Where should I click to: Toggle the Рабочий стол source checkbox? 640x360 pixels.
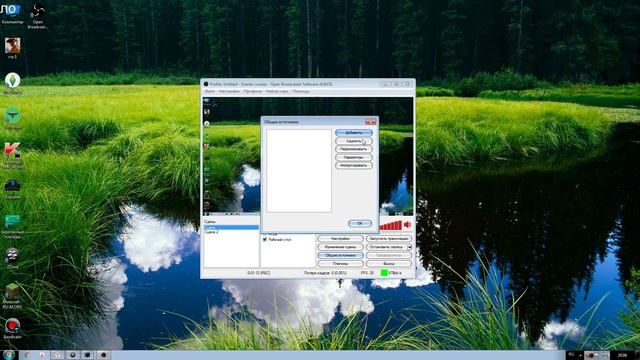pyautogui.click(x=265, y=240)
